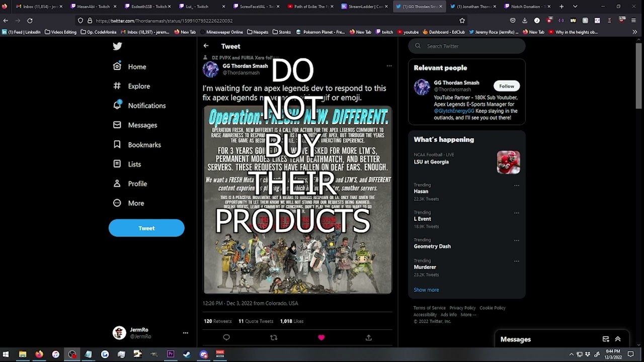Image resolution: width=644 pixels, height=362 pixels.
Task: Open the 11 Quote Tweets list
Action: [x=256, y=321]
